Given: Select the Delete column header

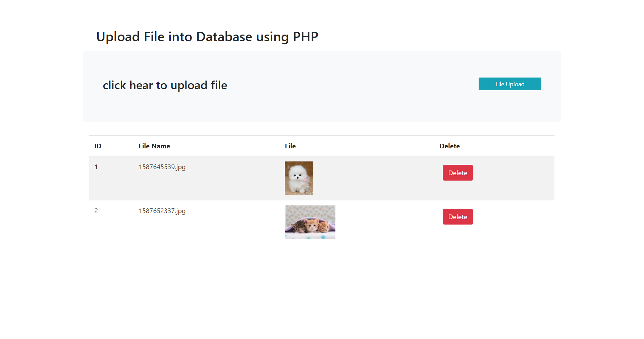Looking at the screenshot, I should tap(449, 146).
